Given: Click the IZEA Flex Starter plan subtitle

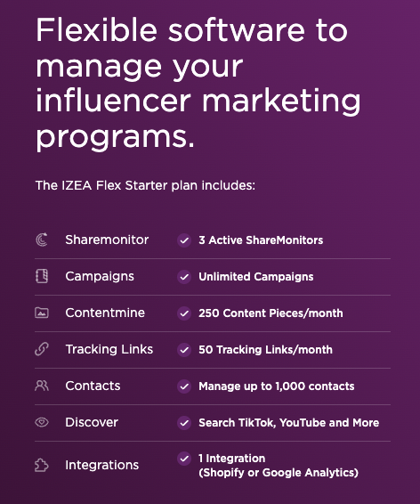Looking at the screenshot, I should pos(145,185).
